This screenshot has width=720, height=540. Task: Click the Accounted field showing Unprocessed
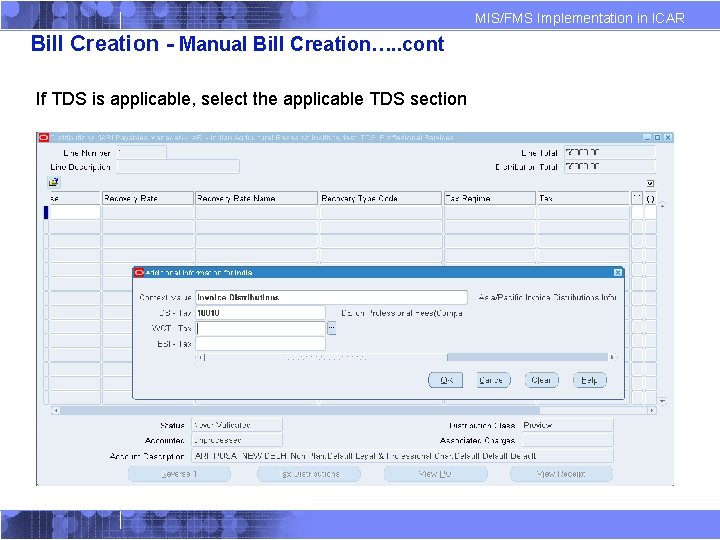coord(237,440)
